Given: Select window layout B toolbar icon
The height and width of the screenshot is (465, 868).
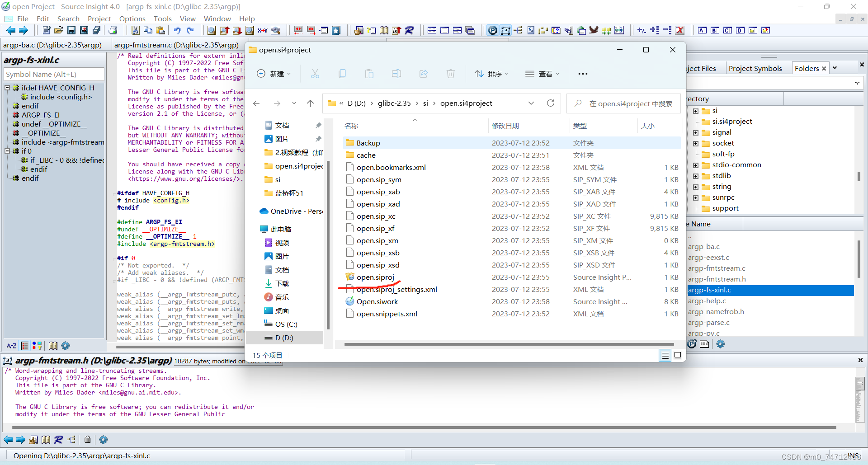Looking at the screenshot, I should coord(715,30).
